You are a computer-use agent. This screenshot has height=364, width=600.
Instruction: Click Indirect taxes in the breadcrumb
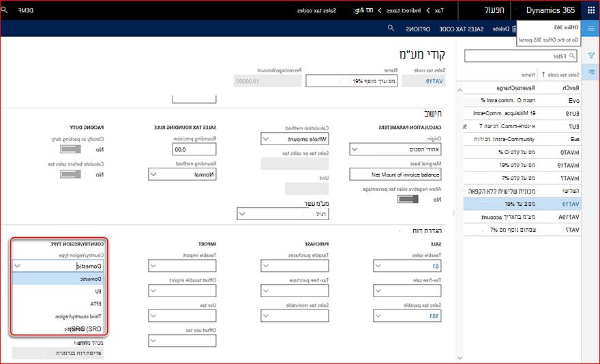pos(404,11)
